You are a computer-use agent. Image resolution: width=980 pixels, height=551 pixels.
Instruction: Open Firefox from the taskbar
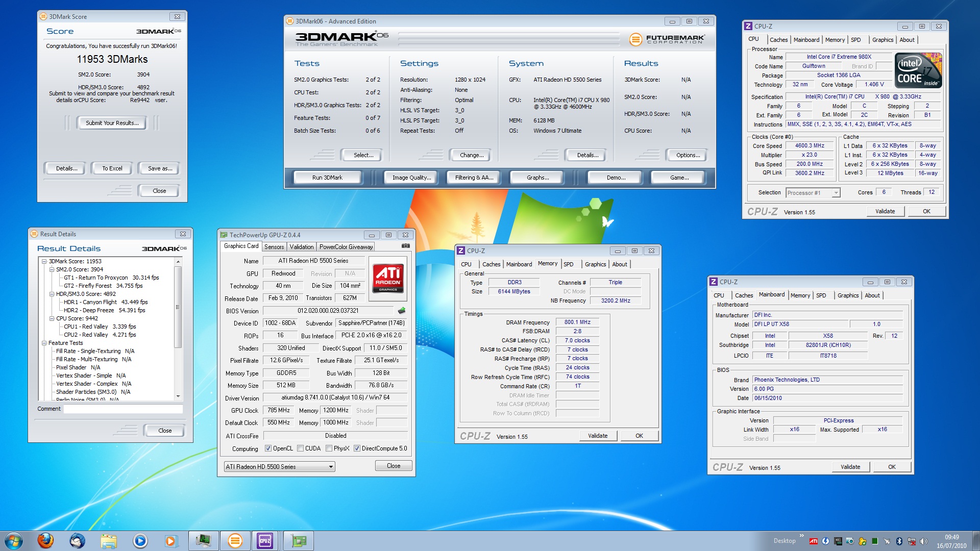click(x=45, y=540)
